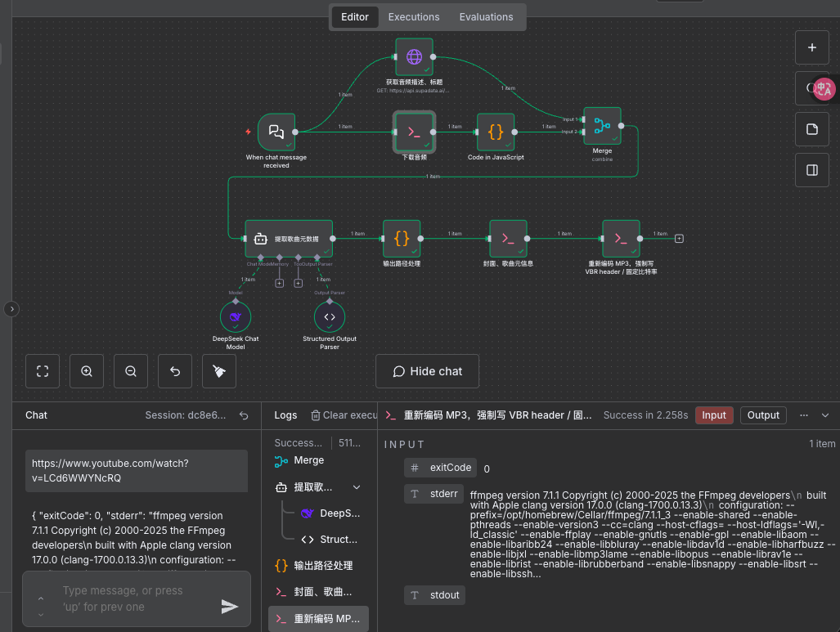Select the Merge node on canvas
840x632 pixels.
602,126
